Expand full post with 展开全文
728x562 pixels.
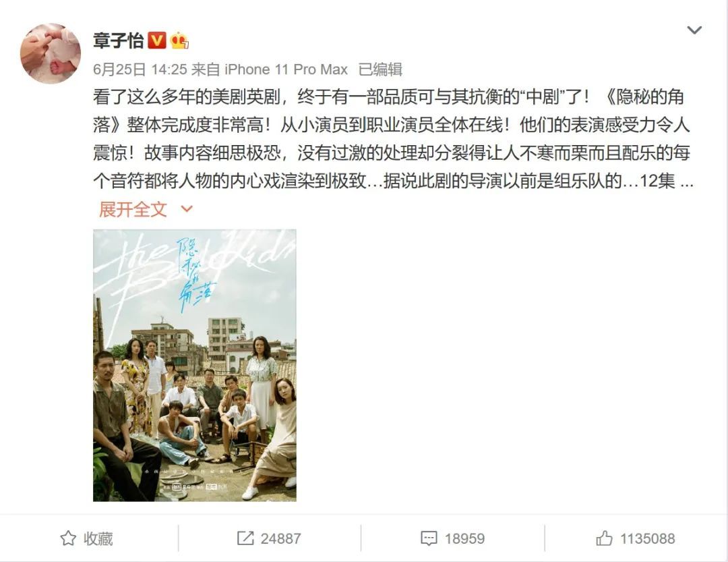click(x=133, y=209)
